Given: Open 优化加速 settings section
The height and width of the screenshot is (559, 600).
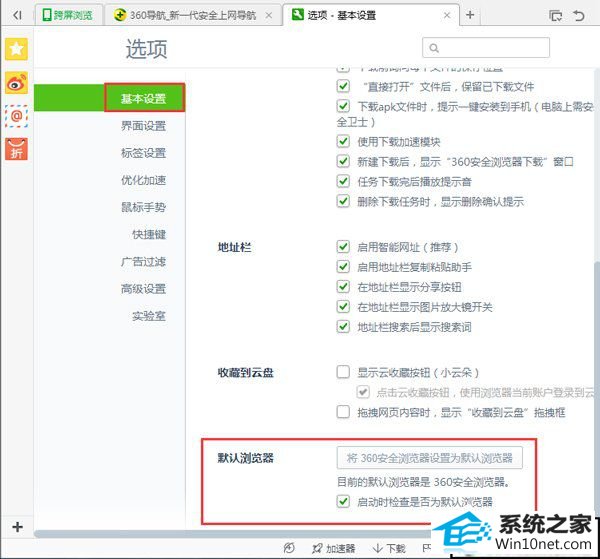Looking at the screenshot, I should (143, 180).
